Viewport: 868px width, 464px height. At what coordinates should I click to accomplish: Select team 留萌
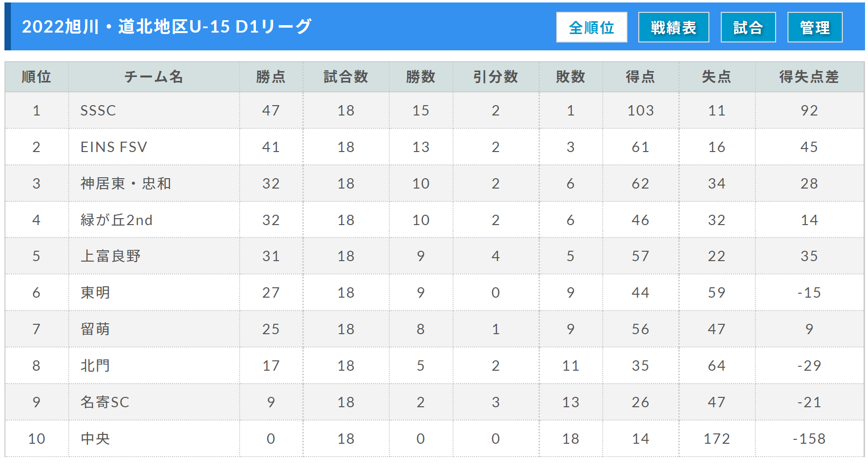coord(95,329)
